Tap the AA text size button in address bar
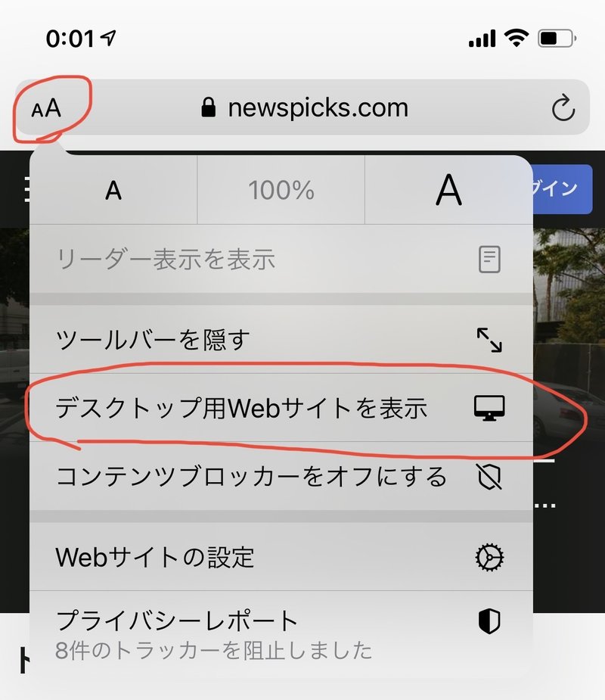 coord(46,108)
